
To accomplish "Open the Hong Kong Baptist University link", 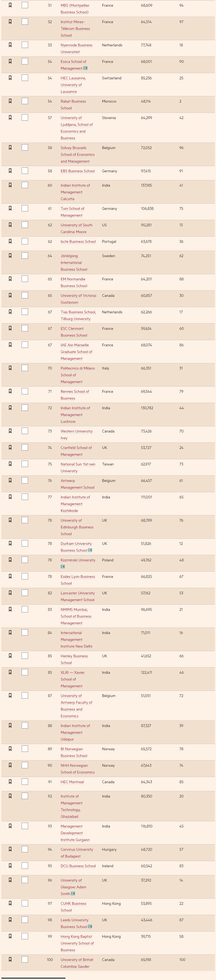I will (77, 943).
